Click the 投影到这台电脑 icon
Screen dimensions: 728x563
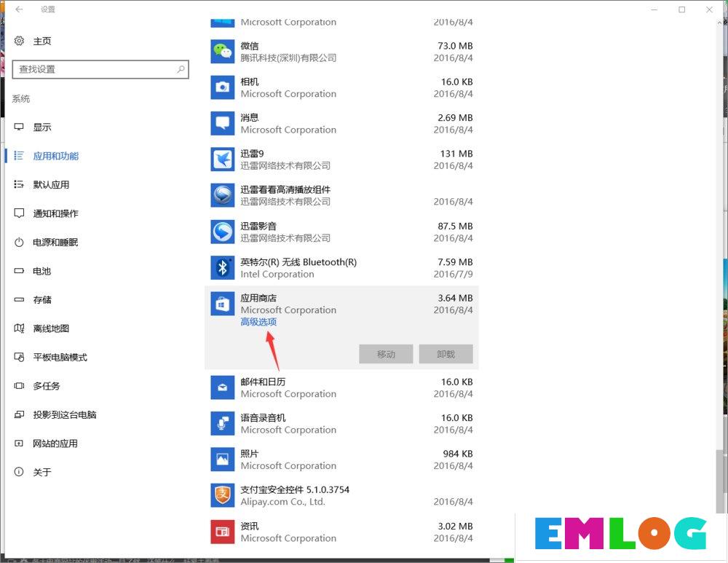tap(19, 415)
